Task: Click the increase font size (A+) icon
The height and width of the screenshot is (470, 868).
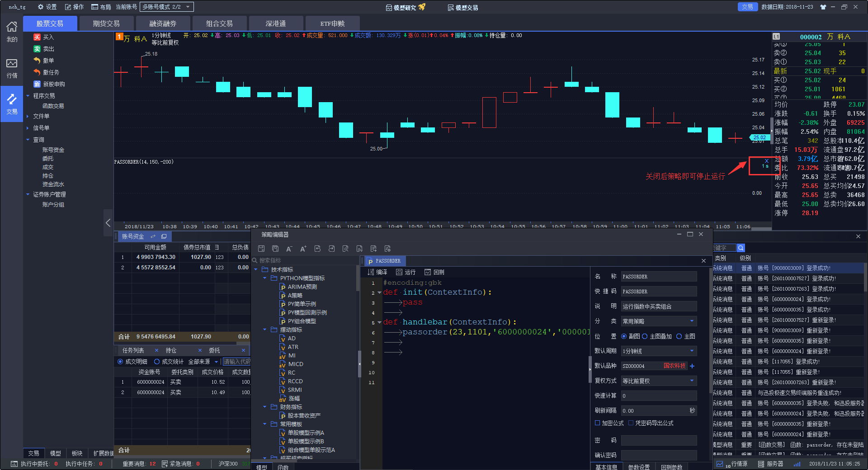Action: pyautogui.click(x=303, y=249)
